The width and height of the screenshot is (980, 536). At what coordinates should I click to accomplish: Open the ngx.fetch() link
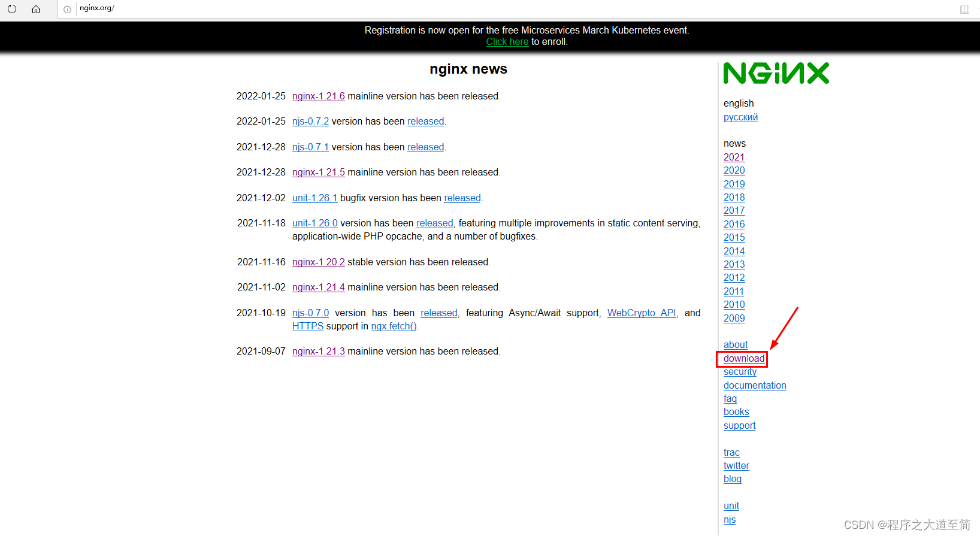(x=394, y=326)
